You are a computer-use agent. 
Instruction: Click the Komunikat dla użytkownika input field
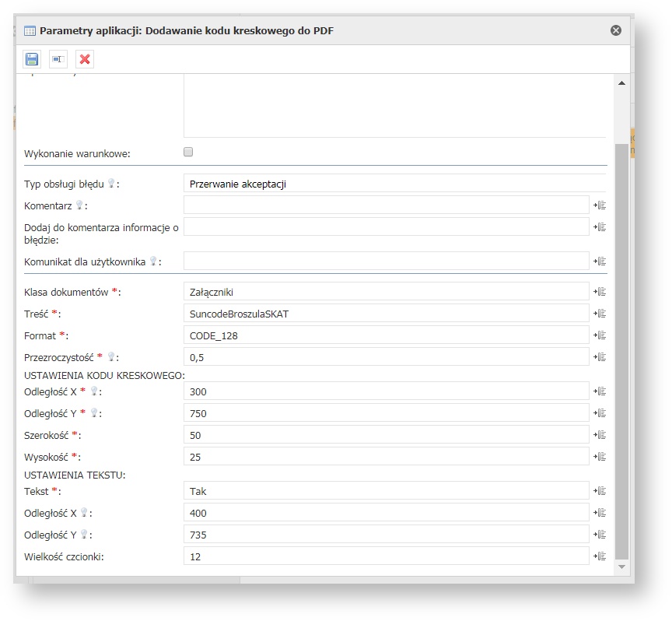[x=386, y=261]
